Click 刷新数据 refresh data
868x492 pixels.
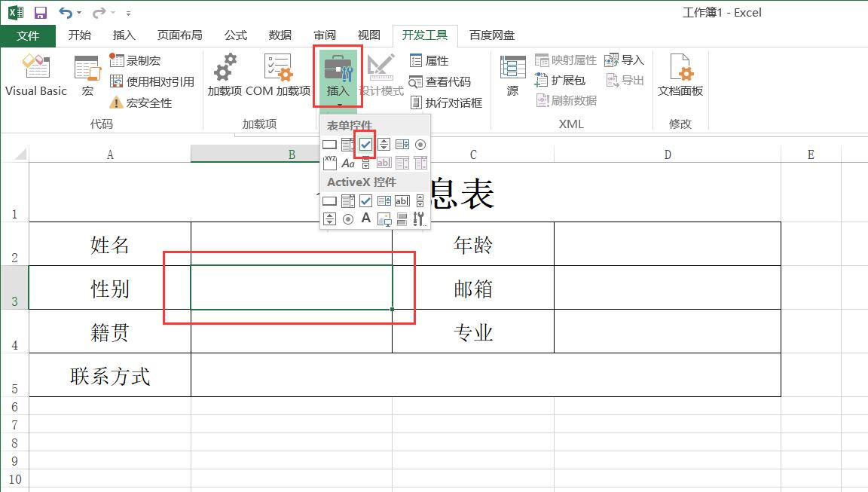[x=566, y=100]
